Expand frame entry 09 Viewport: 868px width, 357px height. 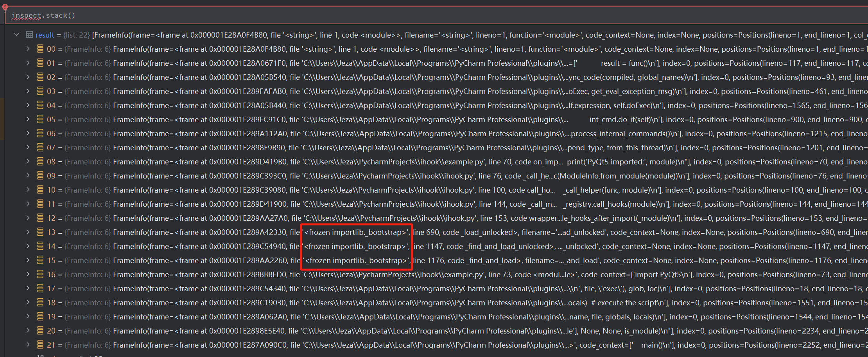click(28, 176)
